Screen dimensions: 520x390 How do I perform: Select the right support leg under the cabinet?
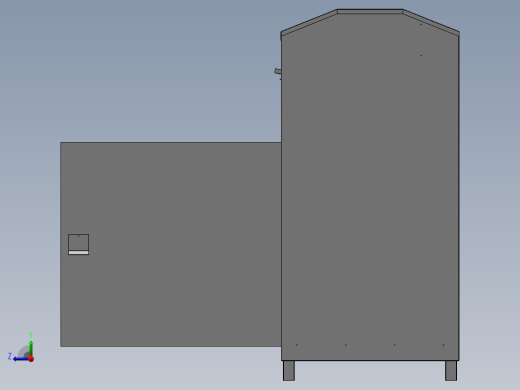pos(451,371)
